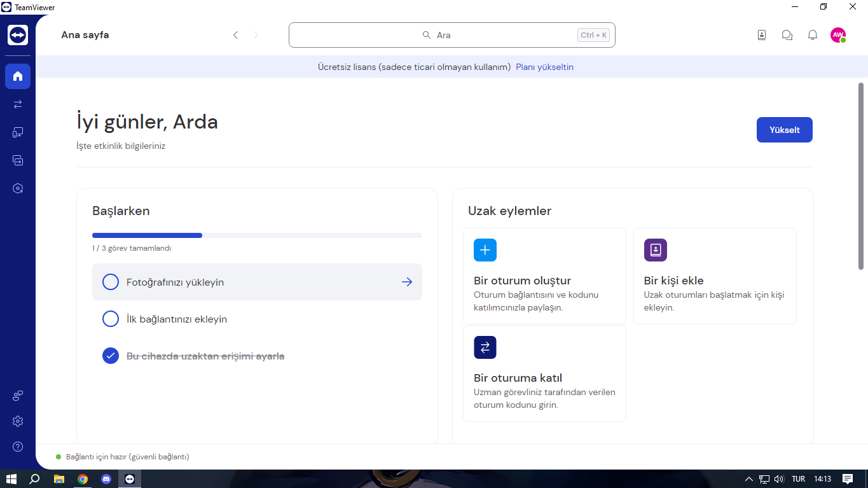Click the network icon in the system tray
This screenshot has height=488, width=868.
pyautogui.click(x=764, y=479)
